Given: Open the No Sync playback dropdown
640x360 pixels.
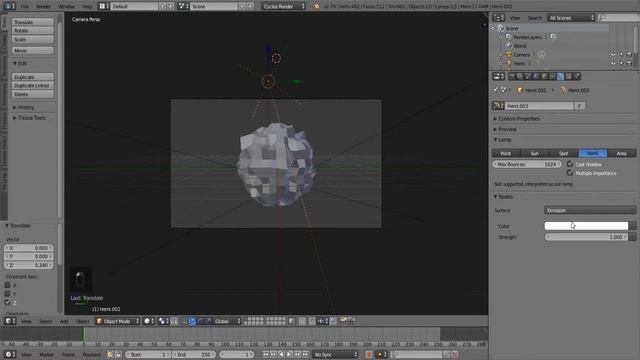Looking at the screenshot, I should (335, 355).
